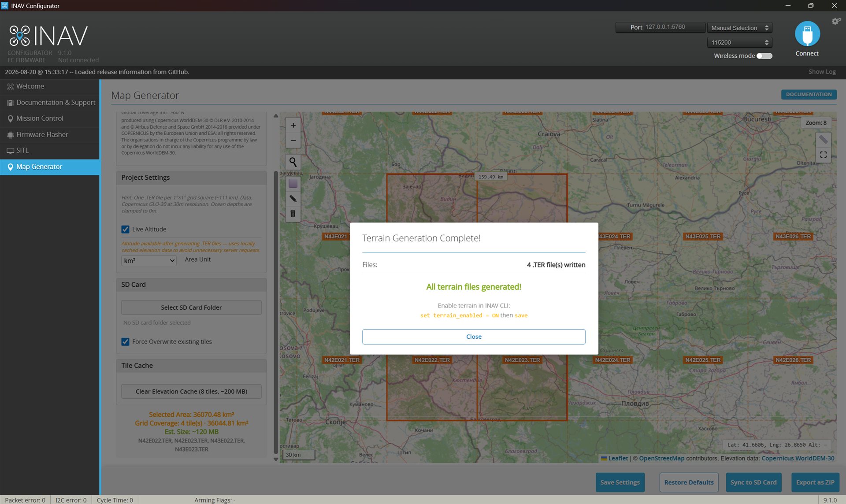Enable the Wireless mode switch
The width and height of the screenshot is (846, 504).
764,56
